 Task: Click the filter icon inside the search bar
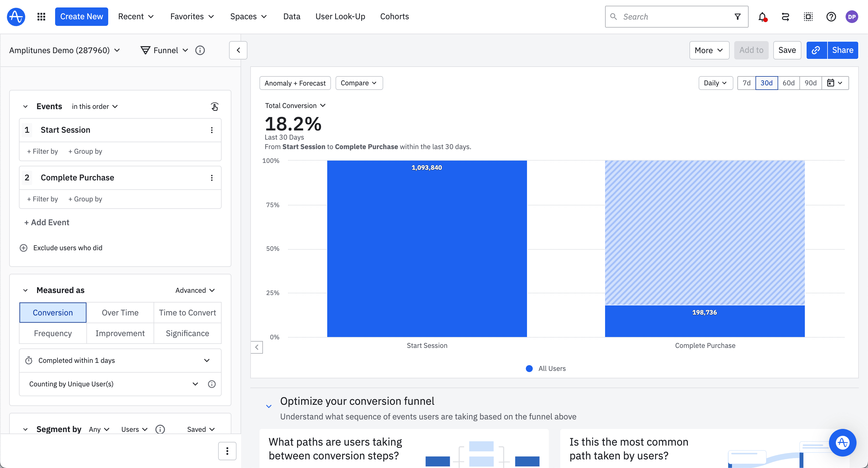[x=738, y=16]
